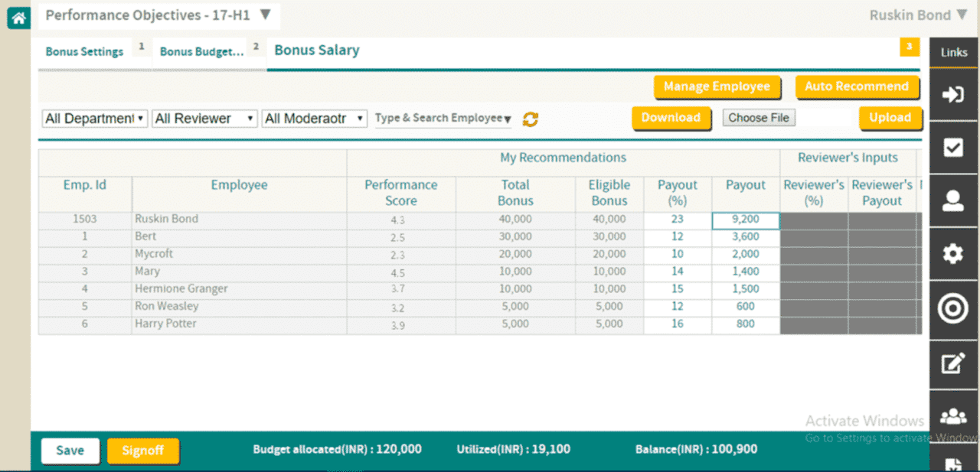This screenshot has height=472, width=980.
Task: Expand the All Department dropdown
Action: (95, 119)
